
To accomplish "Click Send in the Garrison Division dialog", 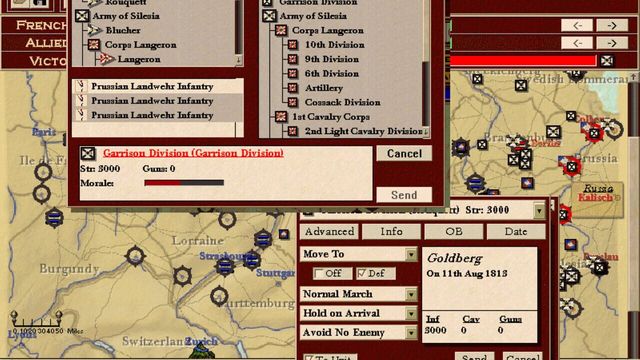I will coord(404,195).
